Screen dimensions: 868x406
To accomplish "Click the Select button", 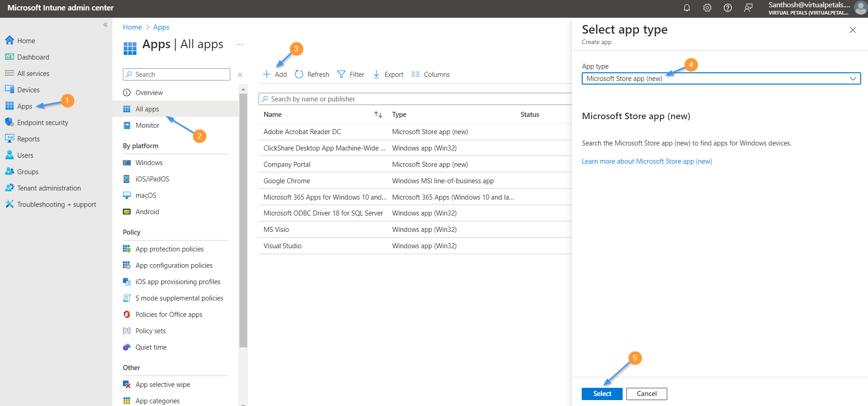I will pyautogui.click(x=602, y=394).
